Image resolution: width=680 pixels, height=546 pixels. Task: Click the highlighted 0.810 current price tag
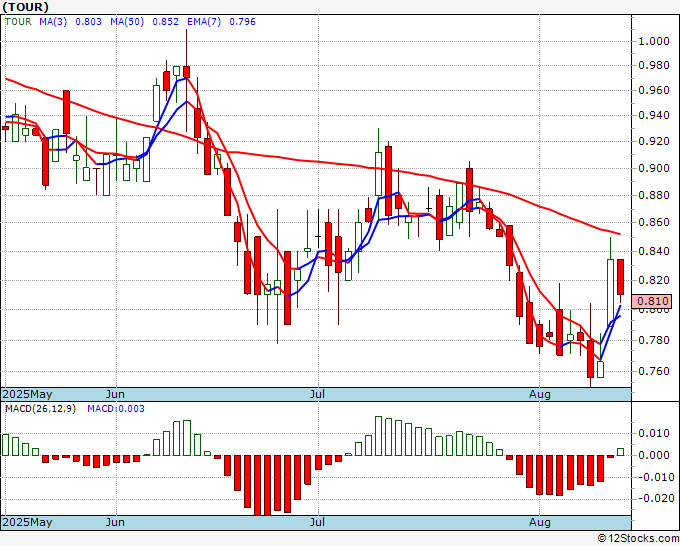point(652,301)
